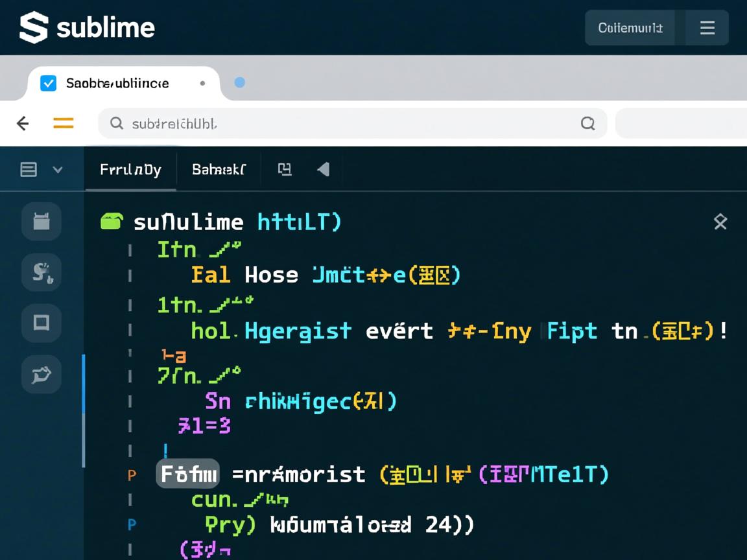Collapse panel with left triangle arrow
This screenshot has height=560, width=747.
coord(323,170)
